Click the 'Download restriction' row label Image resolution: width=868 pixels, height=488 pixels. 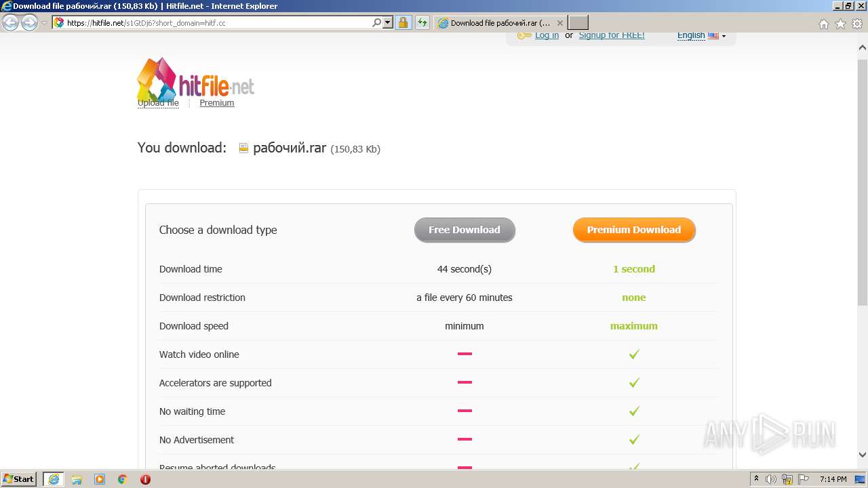pyautogui.click(x=202, y=298)
